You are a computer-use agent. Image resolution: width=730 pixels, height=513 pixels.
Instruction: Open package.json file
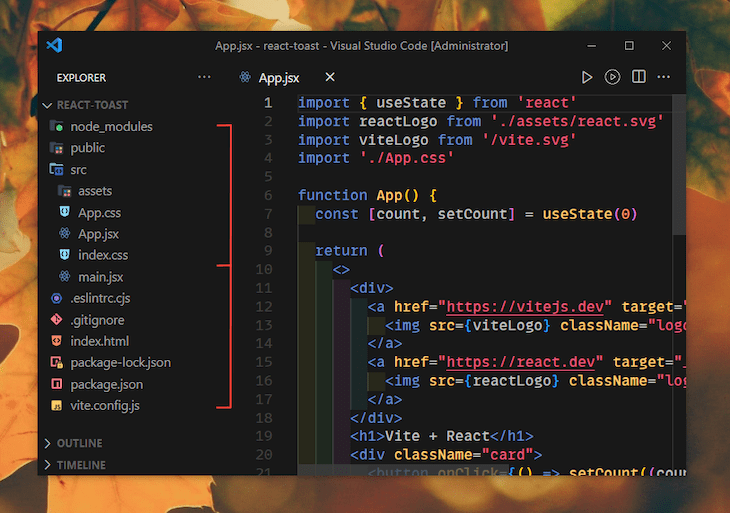pyautogui.click(x=107, y=385)
